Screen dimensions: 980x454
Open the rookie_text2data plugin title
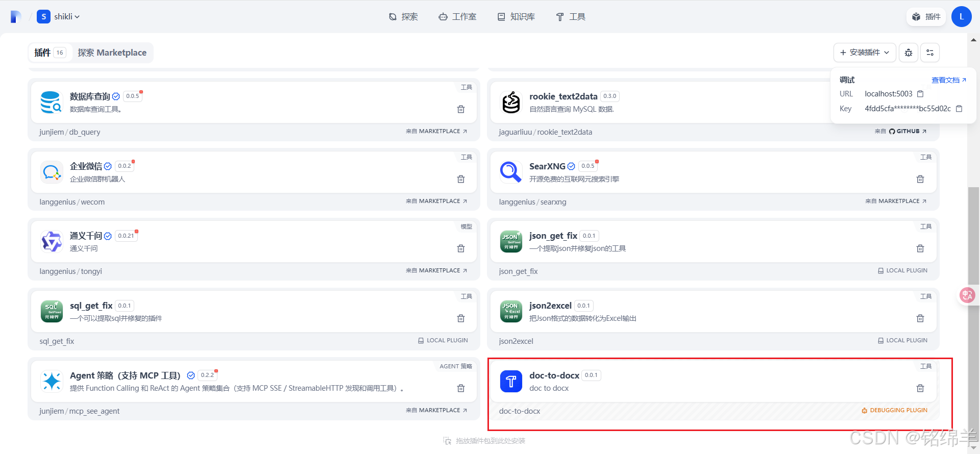coord(563,96)
